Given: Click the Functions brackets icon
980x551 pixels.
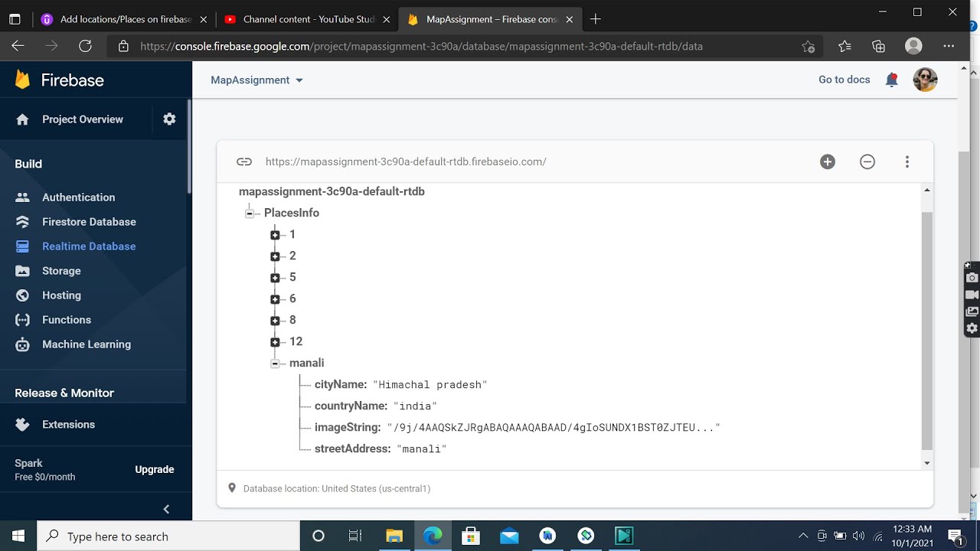Looking at the screenshot, I should pos(22,320).
